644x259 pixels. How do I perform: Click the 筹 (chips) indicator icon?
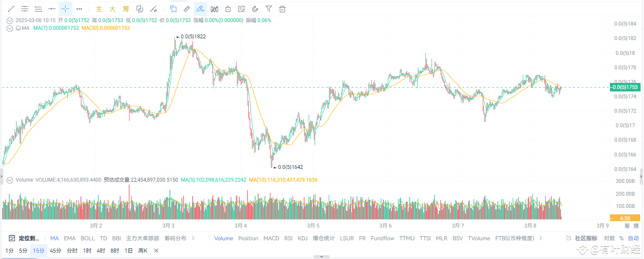[126, 9]
